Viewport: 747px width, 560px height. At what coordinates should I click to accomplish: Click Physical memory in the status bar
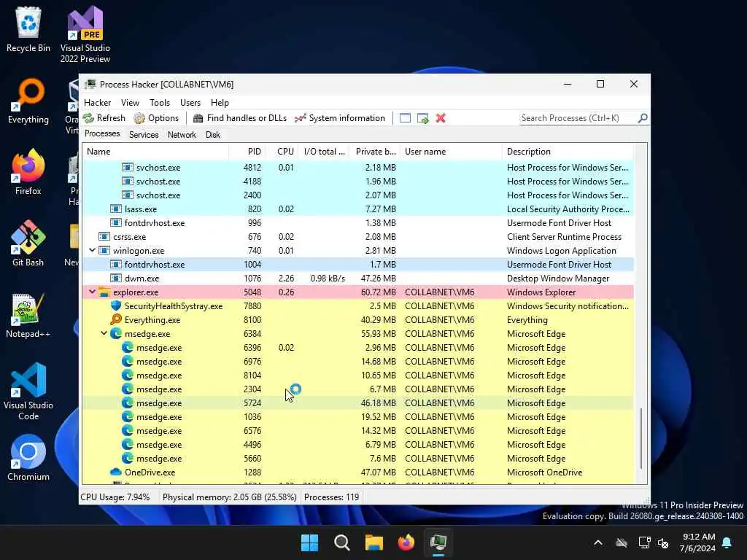[229, 497]
